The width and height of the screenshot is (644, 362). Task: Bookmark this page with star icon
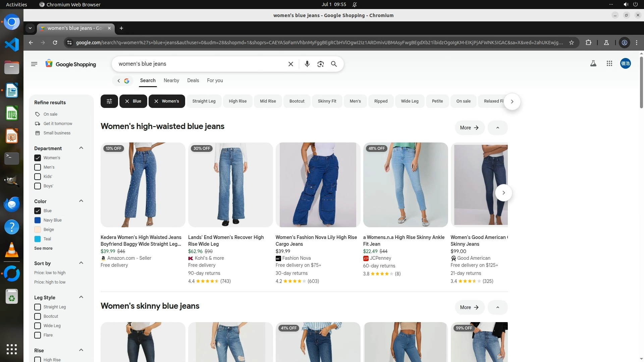point(572,43)
